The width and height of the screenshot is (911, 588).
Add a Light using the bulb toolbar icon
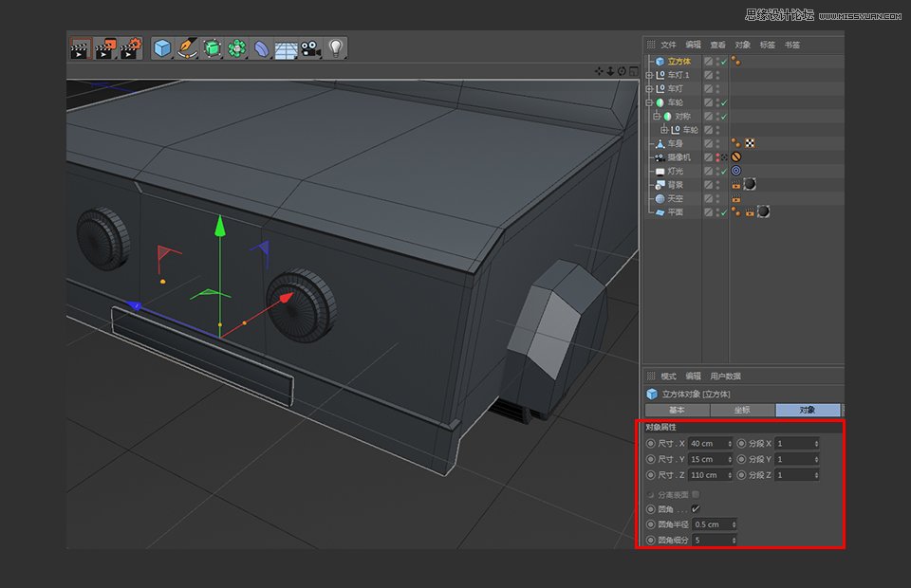click(x=336, y=48)
